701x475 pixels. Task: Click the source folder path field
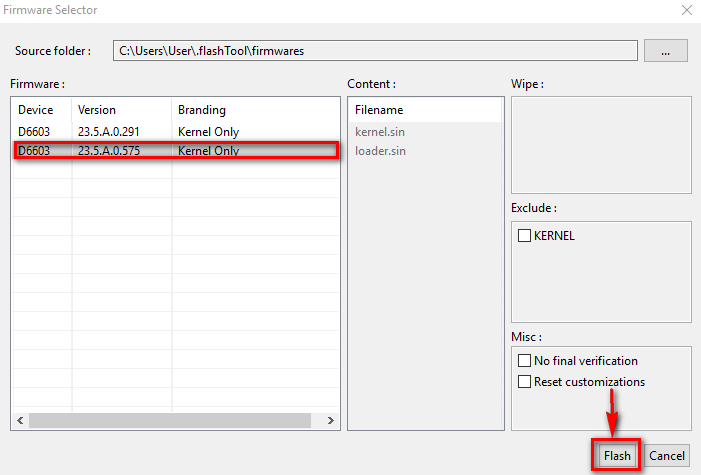tap(375, 50)
